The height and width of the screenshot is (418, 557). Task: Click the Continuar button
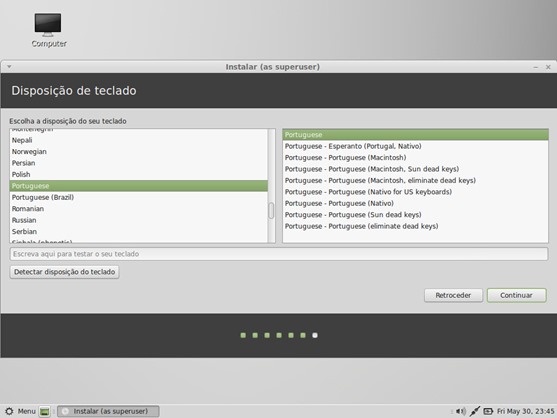click(517, 295)
